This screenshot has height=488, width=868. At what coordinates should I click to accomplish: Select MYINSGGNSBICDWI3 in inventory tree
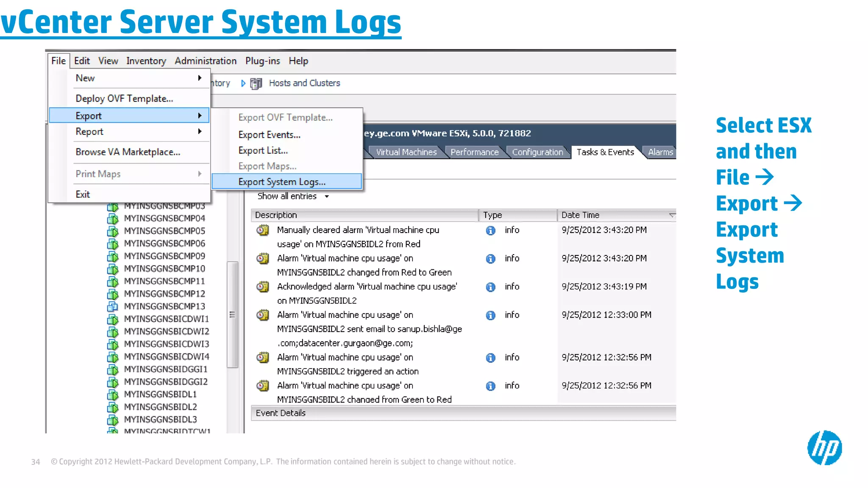tap(166, 344)
